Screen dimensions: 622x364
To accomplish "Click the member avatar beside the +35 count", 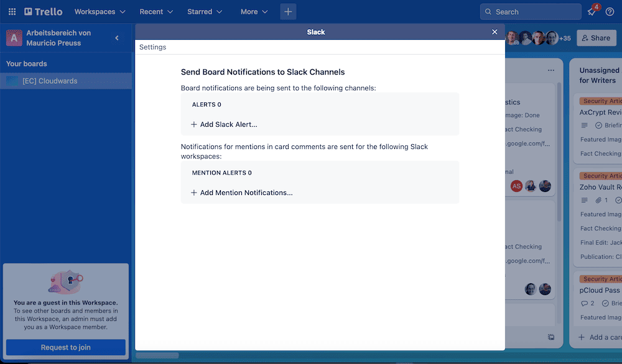I will pos(552,38).
